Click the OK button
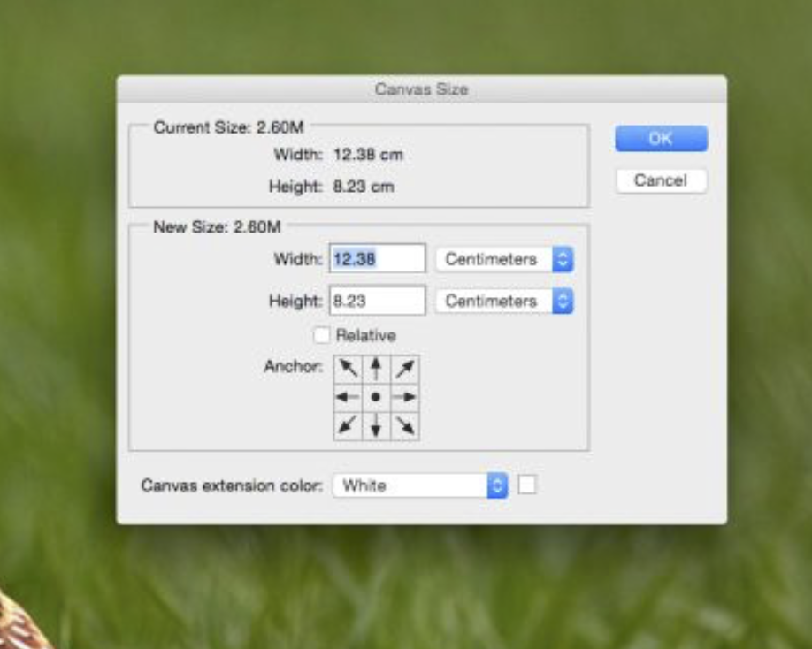The image size is (812, 649). [661, 139]
